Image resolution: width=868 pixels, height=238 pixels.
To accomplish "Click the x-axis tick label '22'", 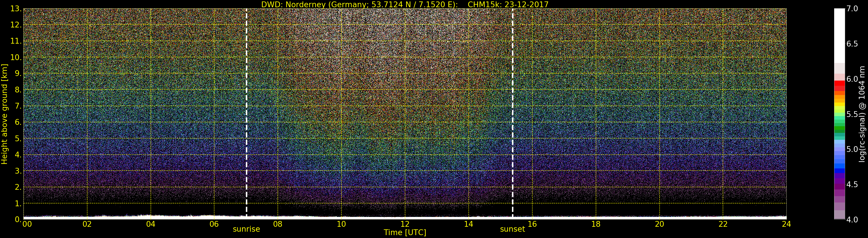I will [723, 224].
